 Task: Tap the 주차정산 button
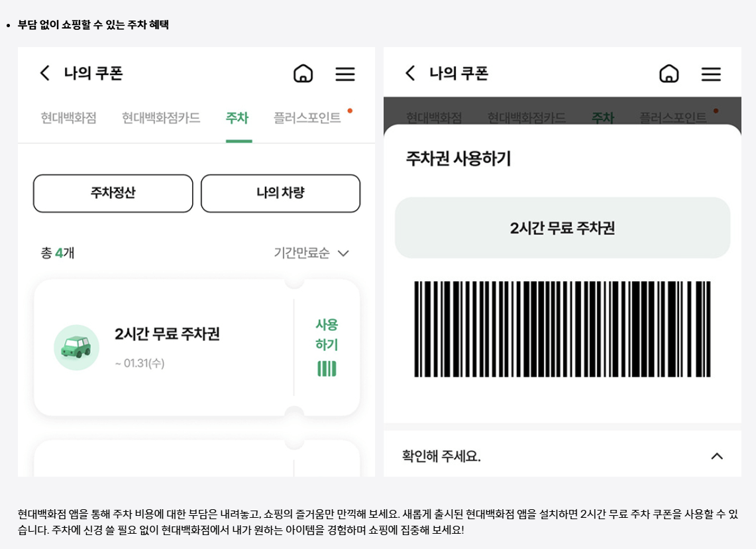[x=113, y=193]
